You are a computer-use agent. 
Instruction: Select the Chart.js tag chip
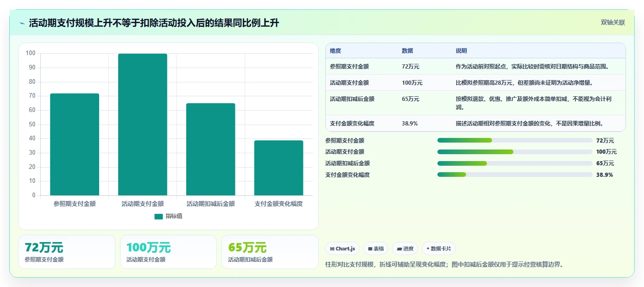[x=342, y=249]
